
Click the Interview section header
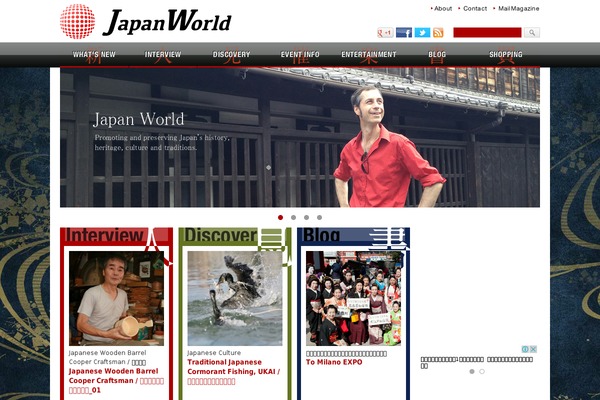116,236
